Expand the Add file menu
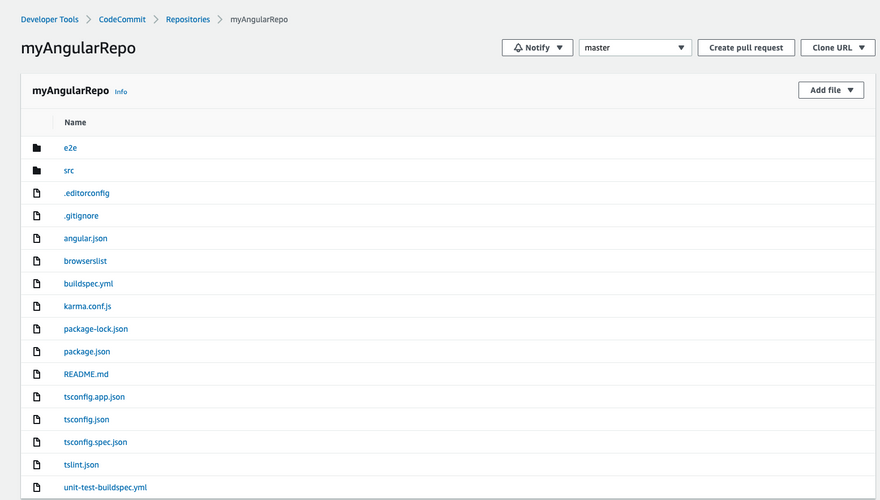The width and height of the screenshot is (880, 500). tap(830, 90)
